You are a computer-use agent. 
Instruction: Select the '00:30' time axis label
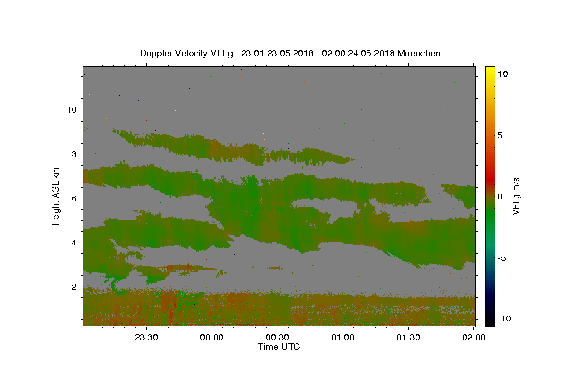(x=277, y=337)
